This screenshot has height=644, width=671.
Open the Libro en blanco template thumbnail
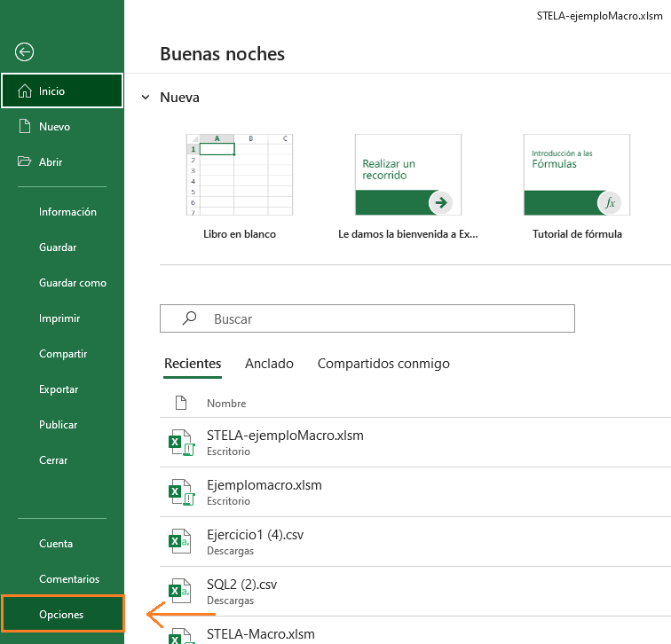coord(240,175)
